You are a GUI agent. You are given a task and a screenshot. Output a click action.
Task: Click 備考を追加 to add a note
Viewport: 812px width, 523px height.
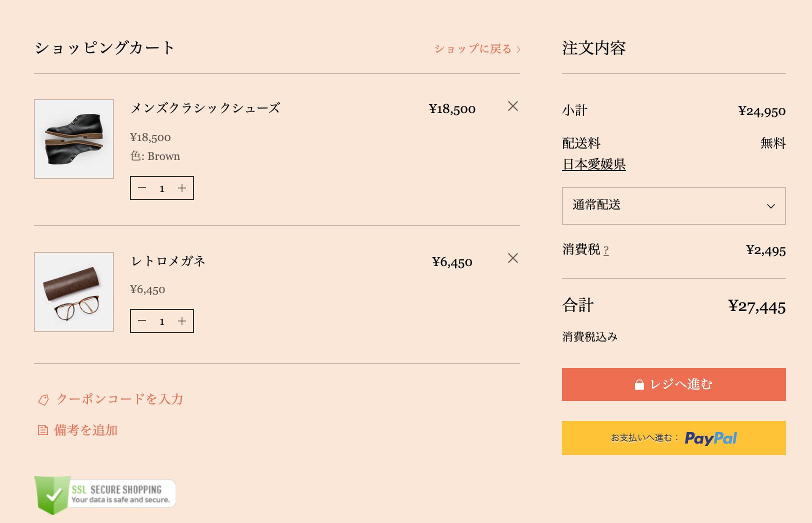point(86,430)
